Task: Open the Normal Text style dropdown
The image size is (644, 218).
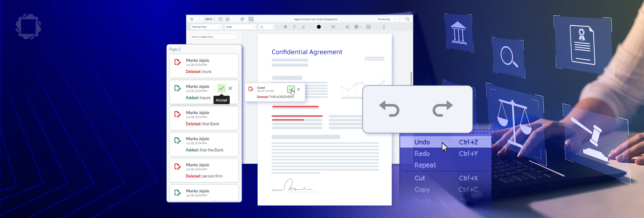Action: (207, 27)
